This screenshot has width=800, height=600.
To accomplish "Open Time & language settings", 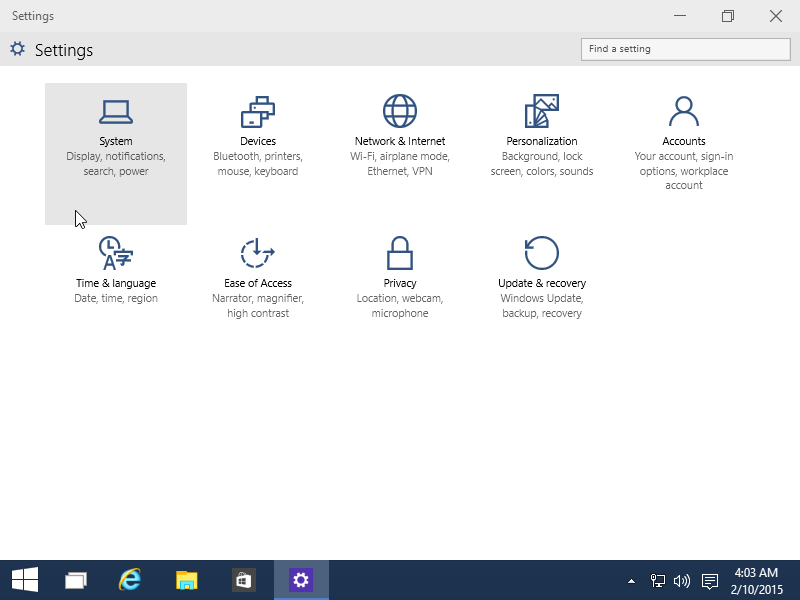I will pyautogui.click(x=115, y=270).
